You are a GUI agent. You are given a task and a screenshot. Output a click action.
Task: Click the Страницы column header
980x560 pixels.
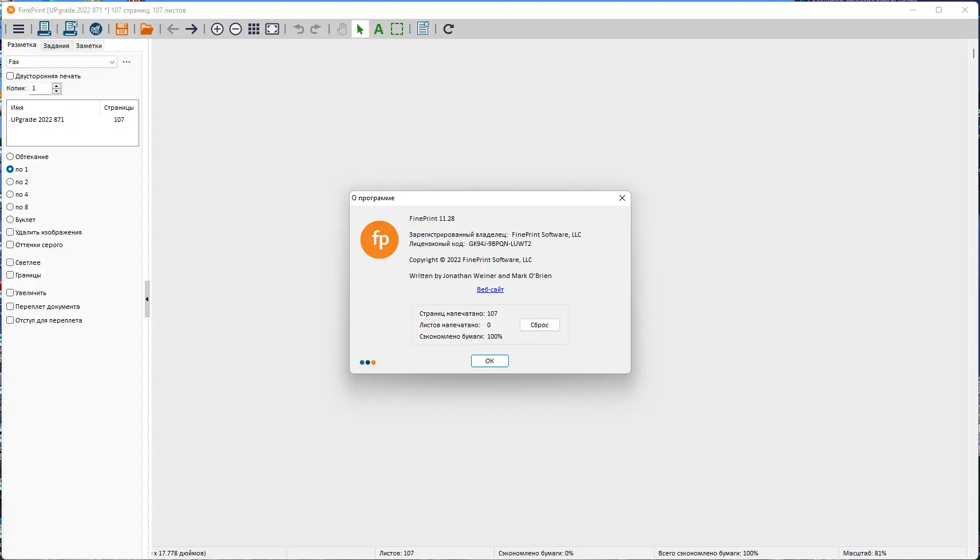pyautogui.click(x=119, y=108)
